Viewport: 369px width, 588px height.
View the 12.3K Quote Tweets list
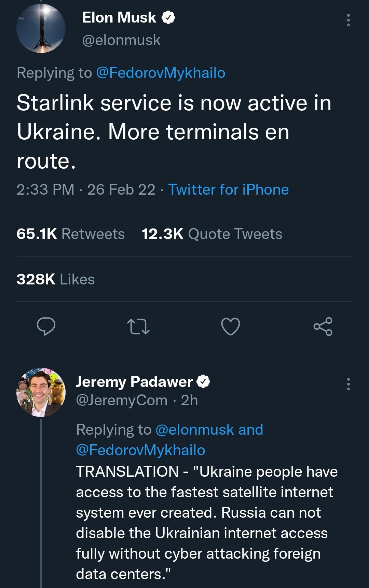click(x=212, y=234)
